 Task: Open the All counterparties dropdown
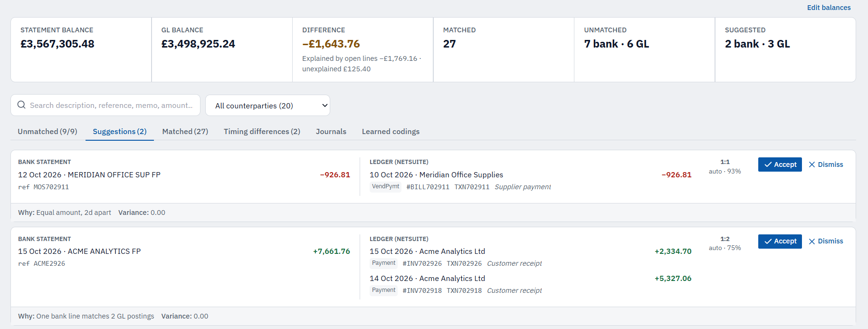pos(267,106)
